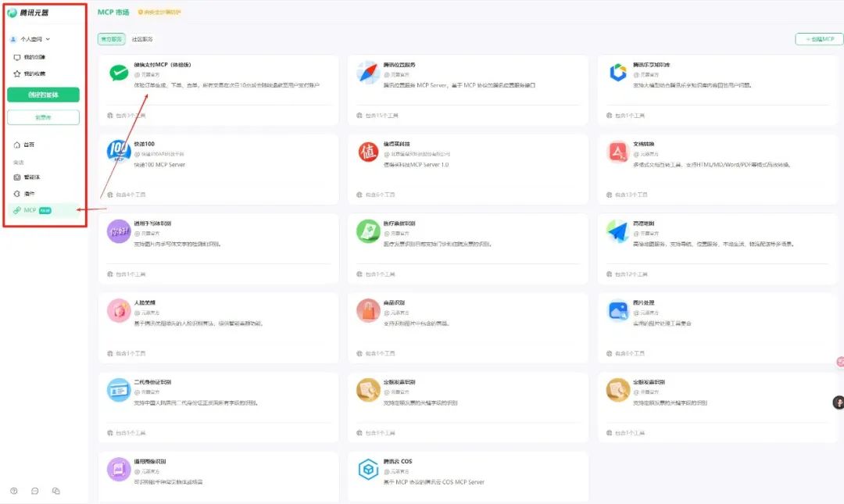Click the 值得买科技 red 值 icon
The width and height of the screenshot is (844, 504).
(368, 152)
